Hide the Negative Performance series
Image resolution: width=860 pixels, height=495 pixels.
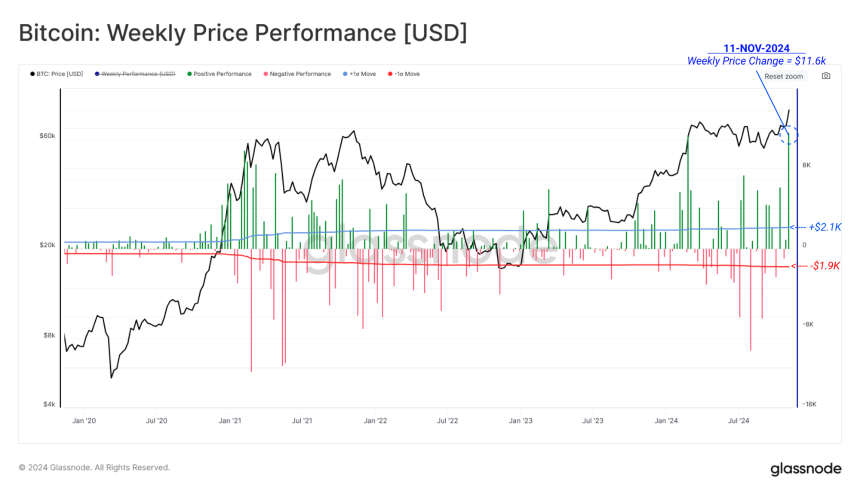(297, 73)
